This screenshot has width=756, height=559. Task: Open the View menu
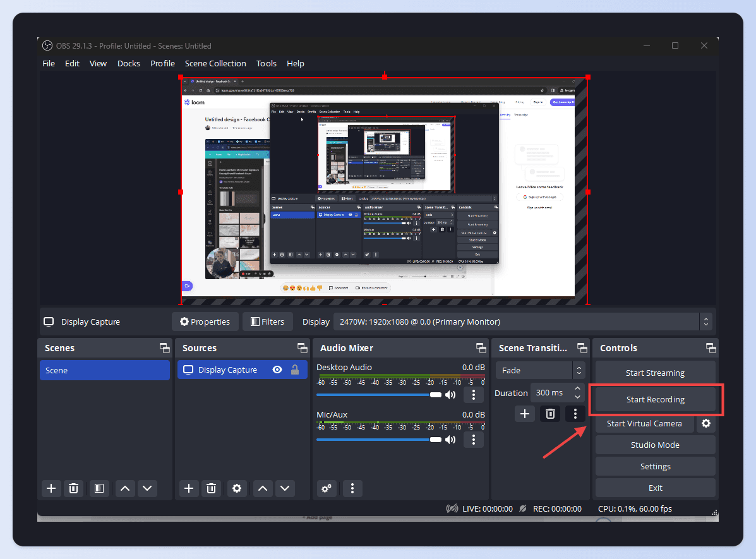(99, 63)
